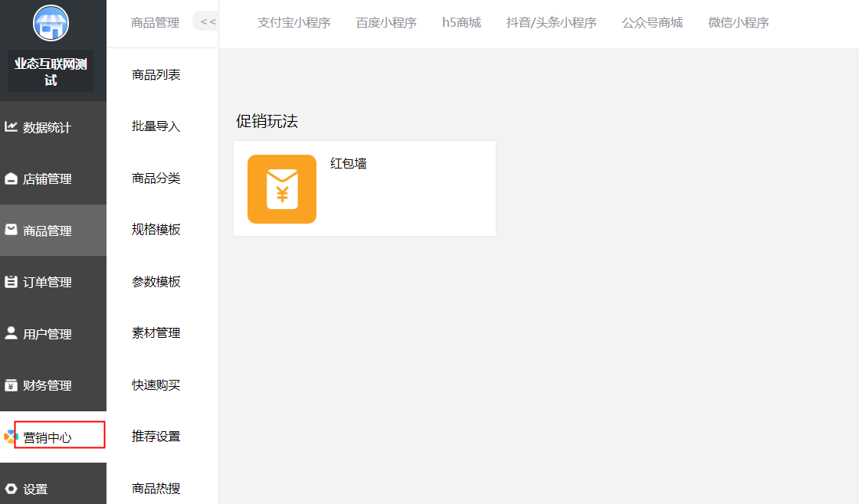Screen dimensions: 859x504
Task: Switch to 百度小程序 tab
Action: point(386,22)
